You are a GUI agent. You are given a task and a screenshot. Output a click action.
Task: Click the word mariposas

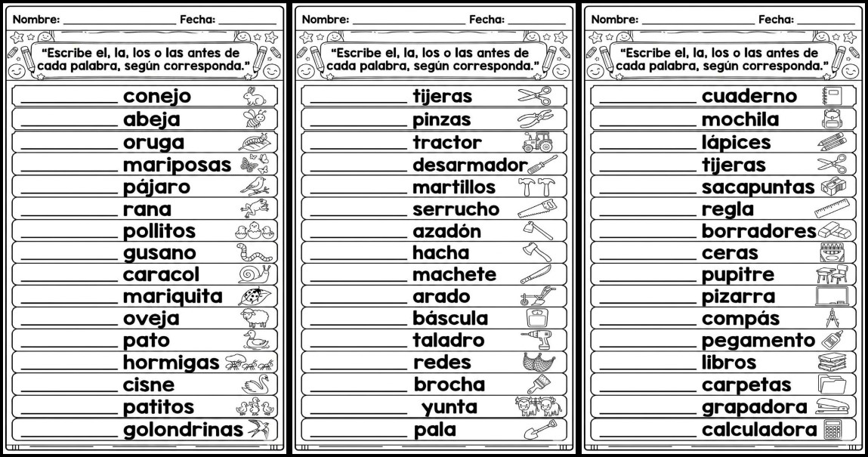coord(177,164)
